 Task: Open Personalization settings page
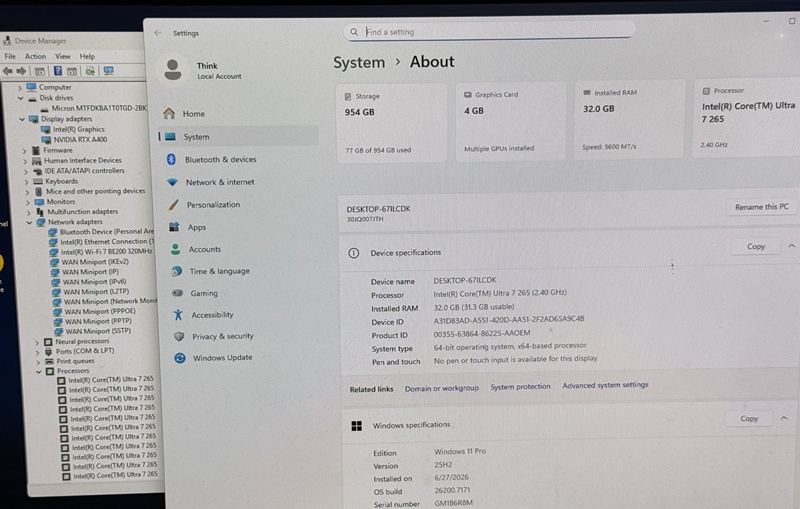click(215, 205)
